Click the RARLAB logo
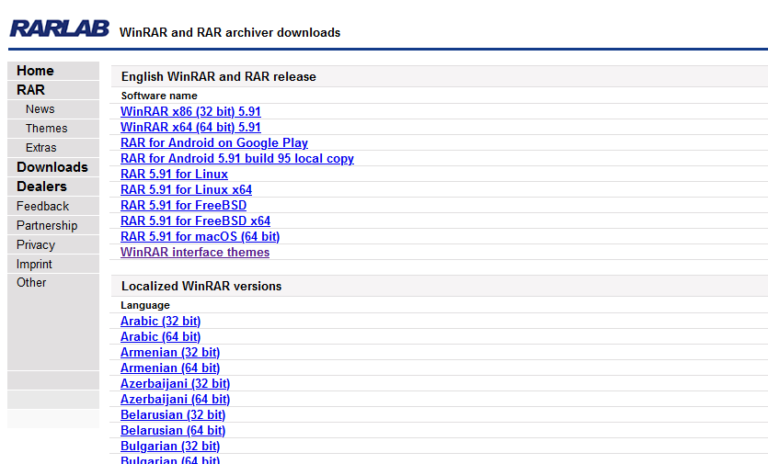The width and height of the screenshot is (768, 464). 59,28
